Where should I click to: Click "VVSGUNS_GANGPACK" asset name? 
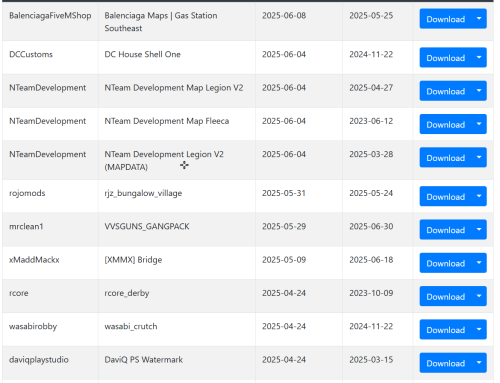[147, 227]
